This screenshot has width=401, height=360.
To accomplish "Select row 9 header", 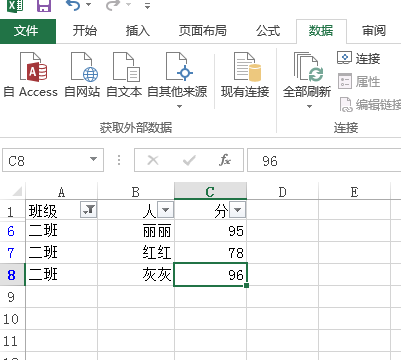I will click(x=11, y=297).
